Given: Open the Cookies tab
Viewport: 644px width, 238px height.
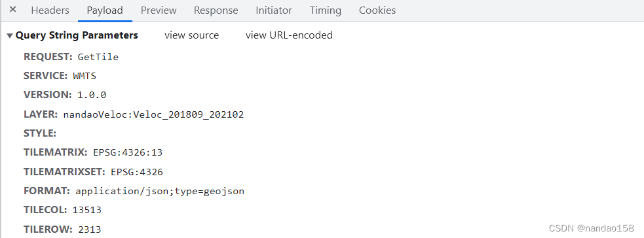Looking at the screenshot, I should click(x=377, y=10).
